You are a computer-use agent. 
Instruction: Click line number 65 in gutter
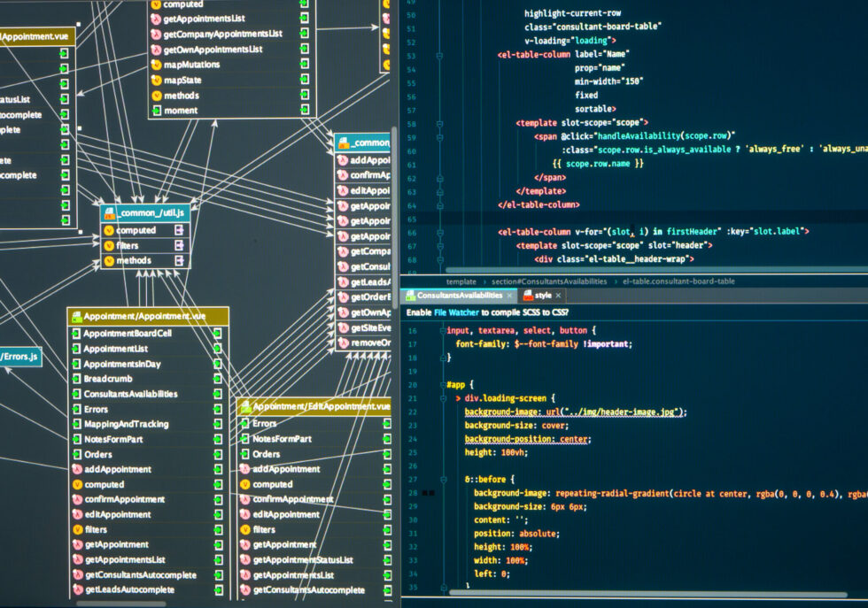(411, 219)
